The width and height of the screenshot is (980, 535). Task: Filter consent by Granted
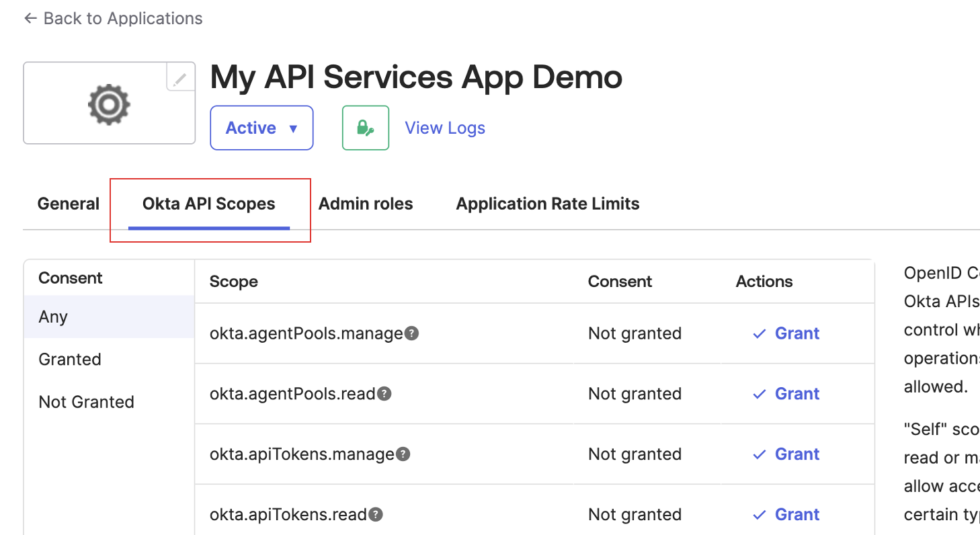pyautogui.click(x=109, y=359)
